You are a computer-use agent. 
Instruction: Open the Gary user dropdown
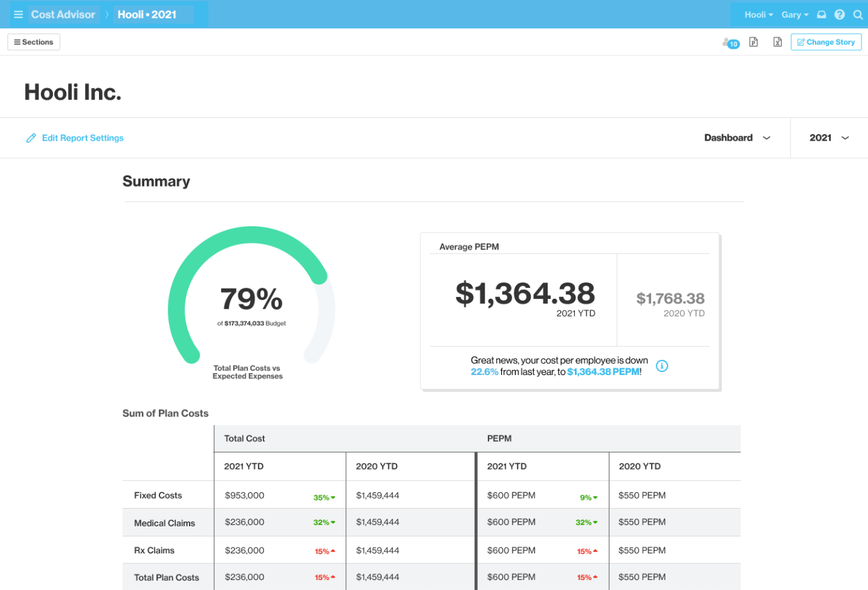(794, 14)
